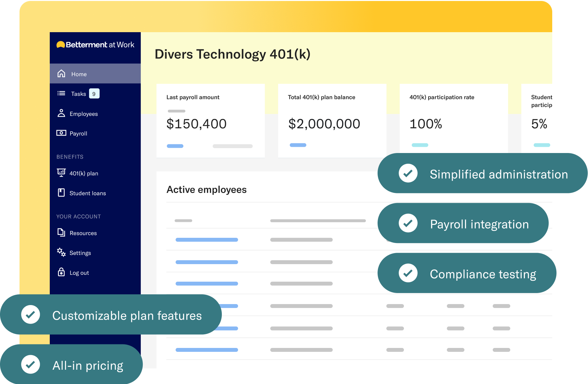This screenshot has width=588, height=384.
Task: Click the Settings gears icon
Action: click(61, 252)
